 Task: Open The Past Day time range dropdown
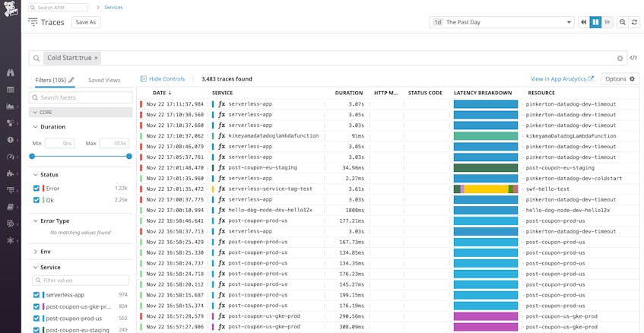(x=502, y=22)
